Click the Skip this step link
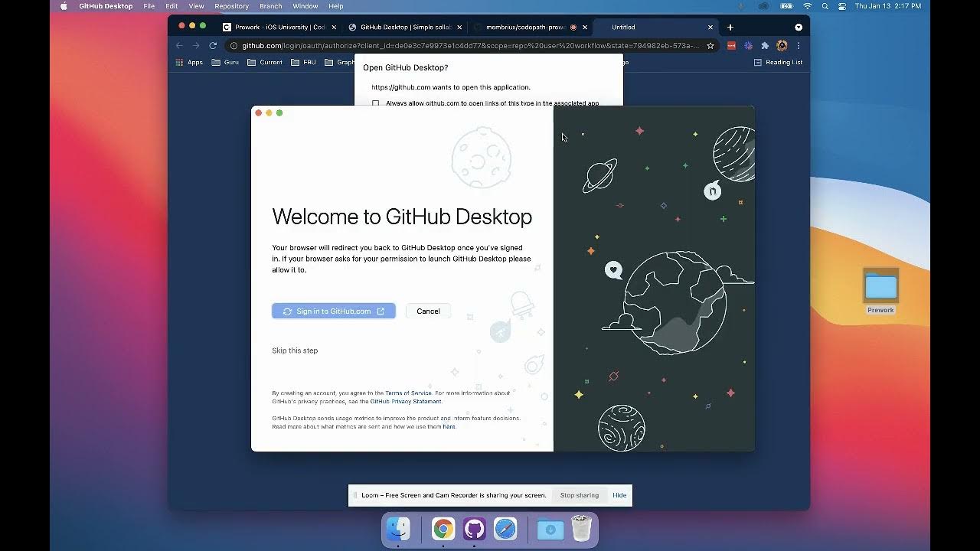The width and height of the screenshot is (980, 551). coord(295,350)
